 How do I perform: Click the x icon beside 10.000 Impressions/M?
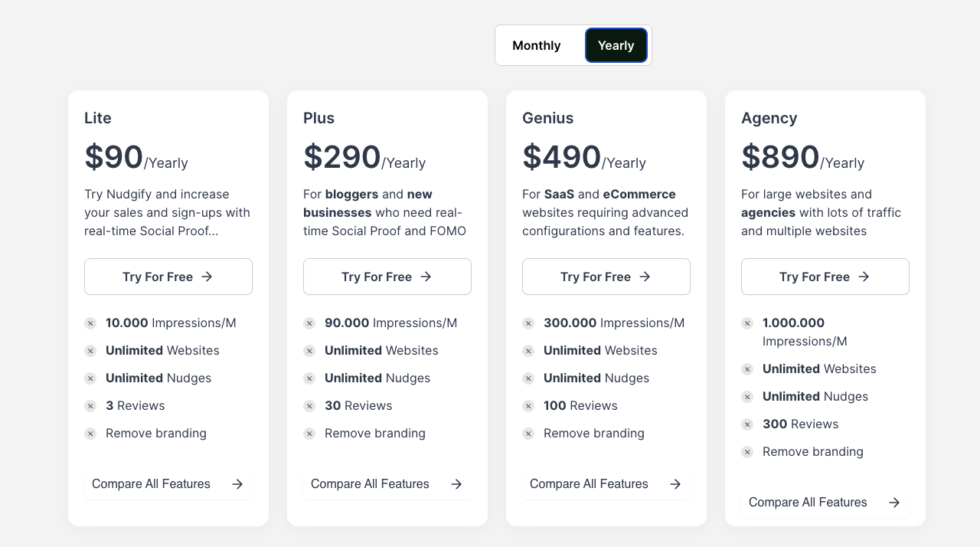(x=90, y=323)
